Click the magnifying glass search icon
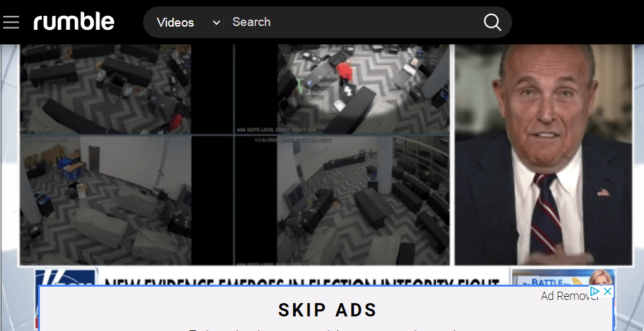The height and width of the screenshot is (331, 644). tap(492, 22)
